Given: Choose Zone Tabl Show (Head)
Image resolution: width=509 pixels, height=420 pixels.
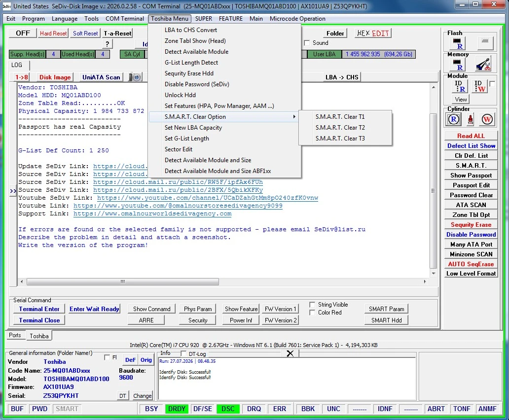Looking at the screenshot, I should pyautogui.click(x=223, y=41).
